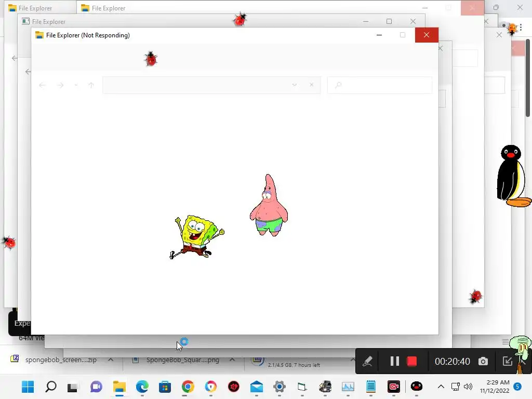Open the 2:29 AM clock and date

(495, 387)
